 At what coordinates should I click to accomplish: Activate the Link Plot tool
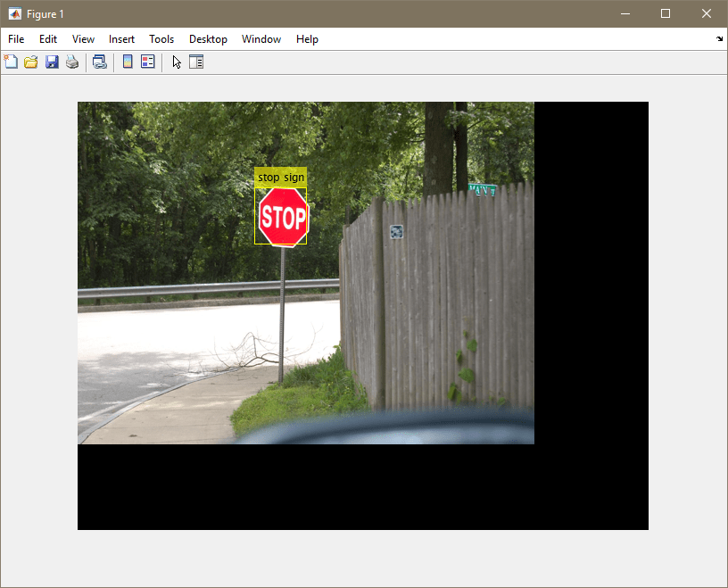click(x=99, y=62)
